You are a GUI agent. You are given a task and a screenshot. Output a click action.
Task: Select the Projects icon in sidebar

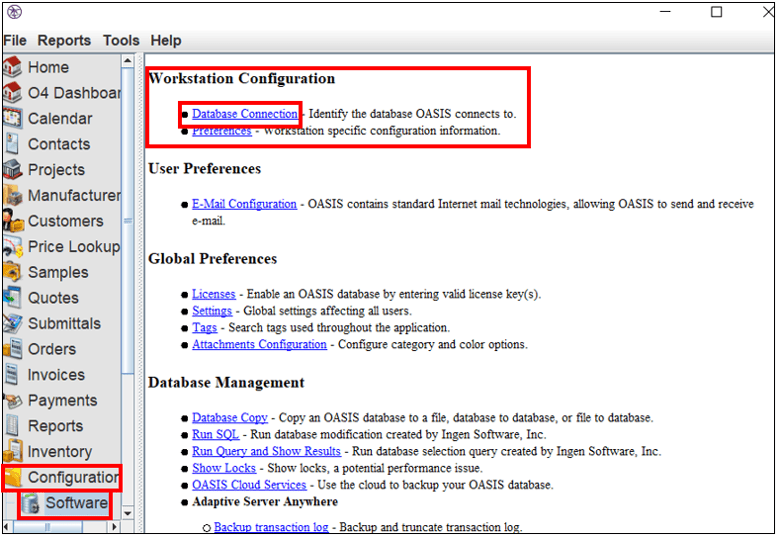(x=12, y=169)
